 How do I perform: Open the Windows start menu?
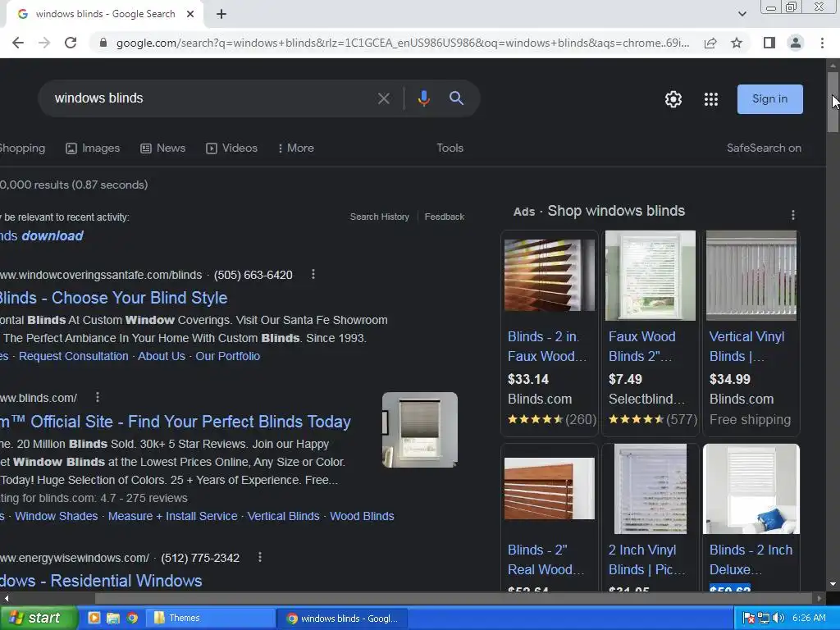[38, 619]
